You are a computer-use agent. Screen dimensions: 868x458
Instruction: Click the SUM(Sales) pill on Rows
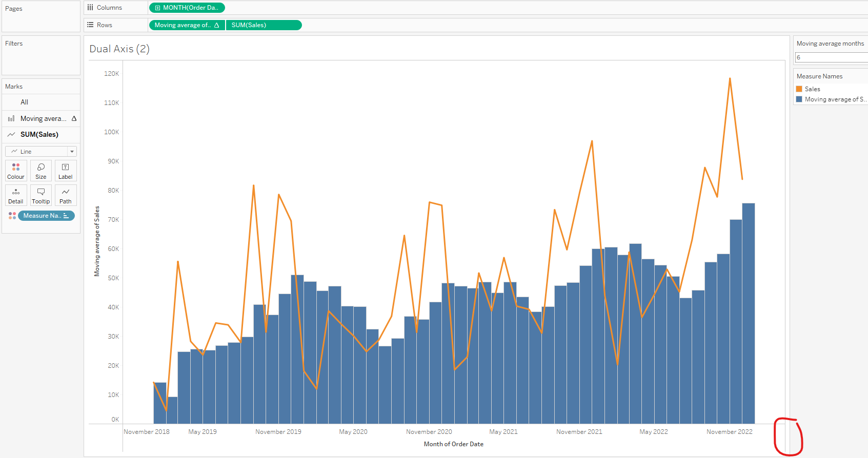pyautogui.click(x=264, y=25)
